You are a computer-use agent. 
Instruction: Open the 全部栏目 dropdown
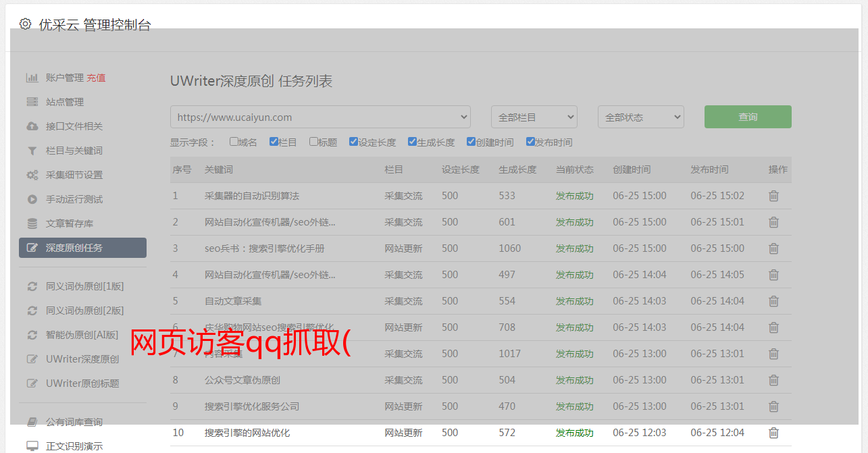coord(534,117)
